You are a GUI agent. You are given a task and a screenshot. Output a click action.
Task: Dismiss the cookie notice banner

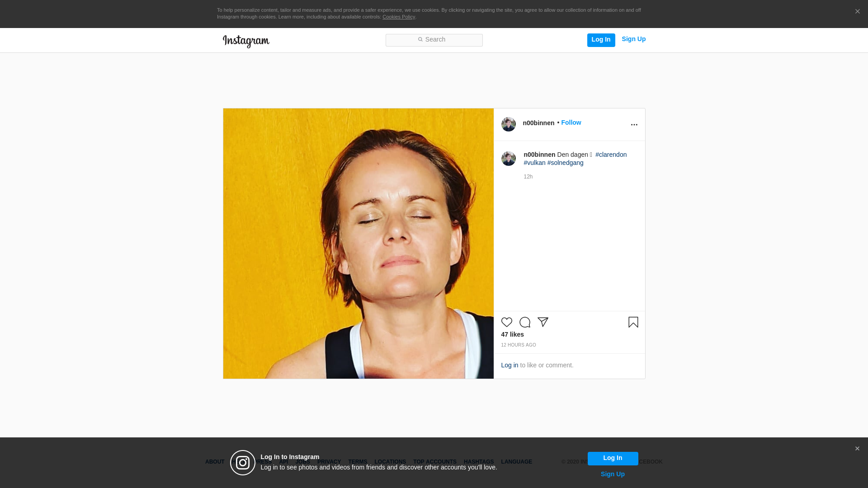point(857,12)
